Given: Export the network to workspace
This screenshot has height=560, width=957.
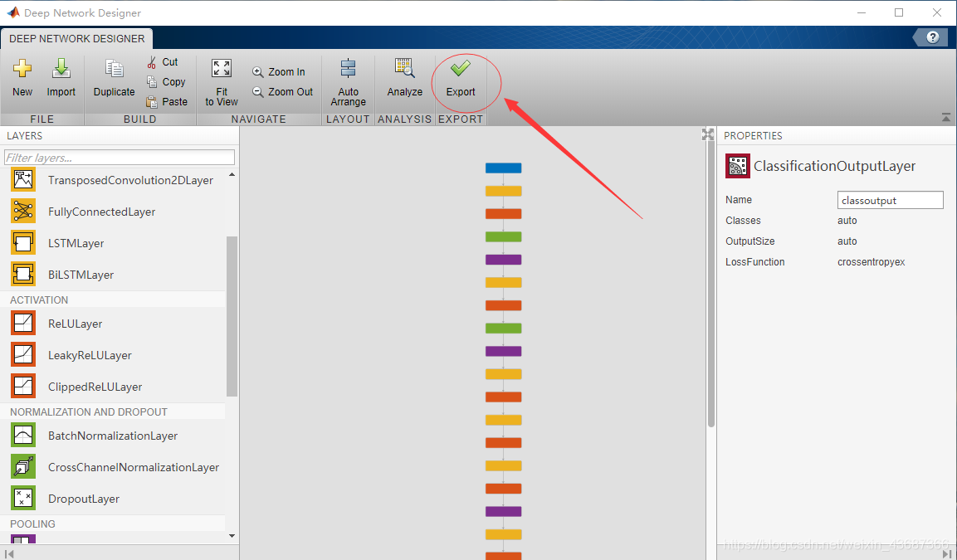Looking at the screenshot, I should coord(460,77).
